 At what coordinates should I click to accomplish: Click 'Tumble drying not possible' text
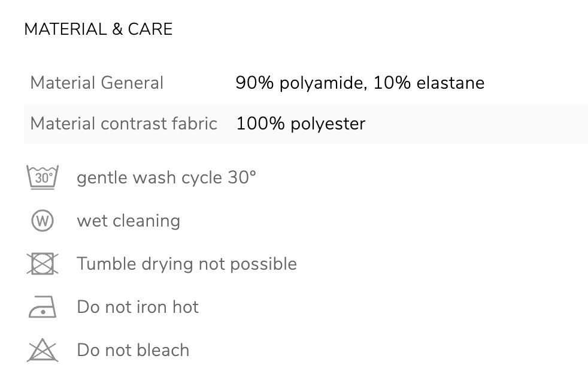point(186,264)
